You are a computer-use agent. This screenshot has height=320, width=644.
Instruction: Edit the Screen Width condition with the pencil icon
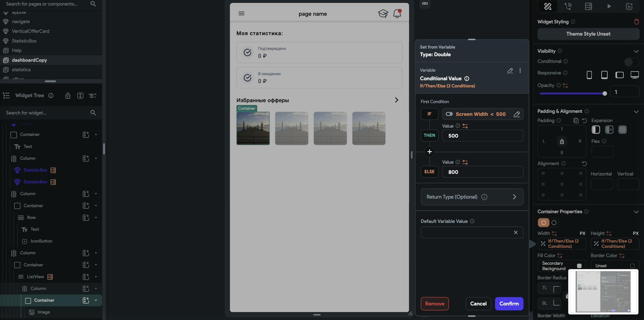point(516,114)
